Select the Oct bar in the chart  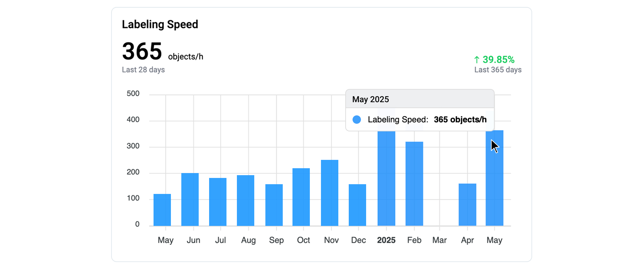(x=301, y=197)
